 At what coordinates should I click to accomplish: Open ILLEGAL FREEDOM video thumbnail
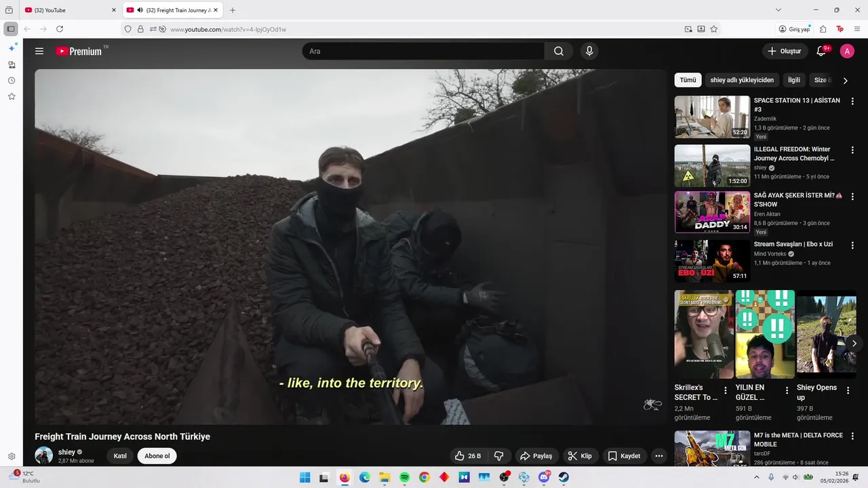pyautogui.click(x=712, y=165)
